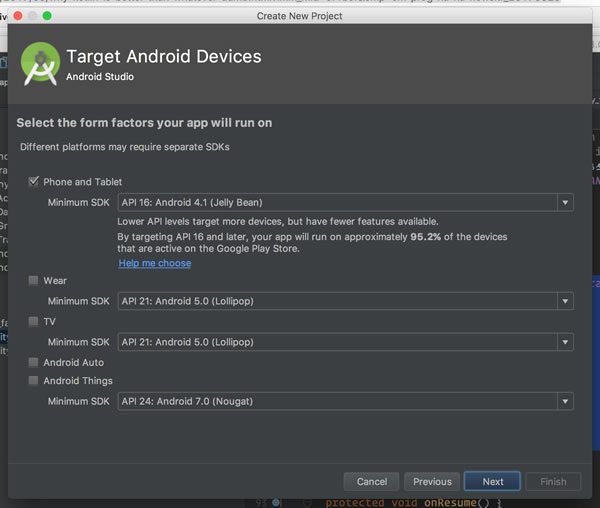The height and width of the screenshot is (508, 600).
Task: Enable the Android Auto checkbox
Action: coord(34,362)
